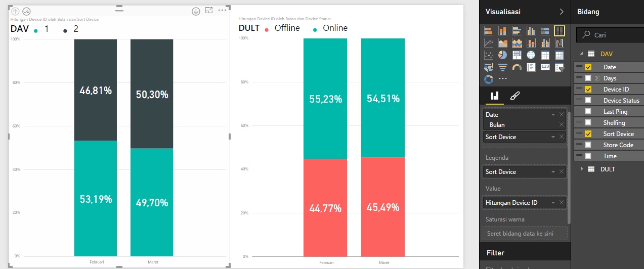Select the 100% stacked bar chart visual
Screen dimensions: 644x269
tap(545, 31)
